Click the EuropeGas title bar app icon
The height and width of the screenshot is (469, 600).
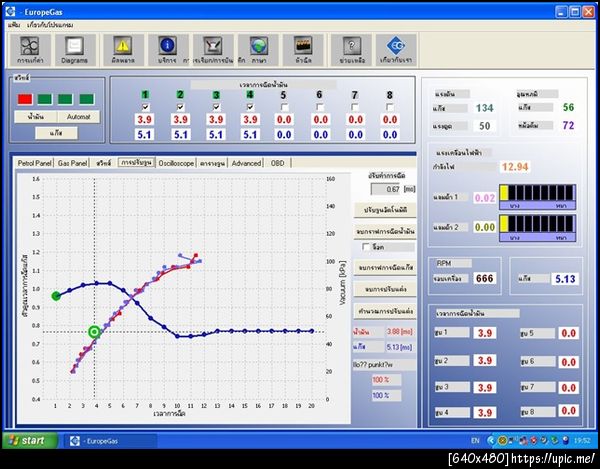[x=10, y=11]
